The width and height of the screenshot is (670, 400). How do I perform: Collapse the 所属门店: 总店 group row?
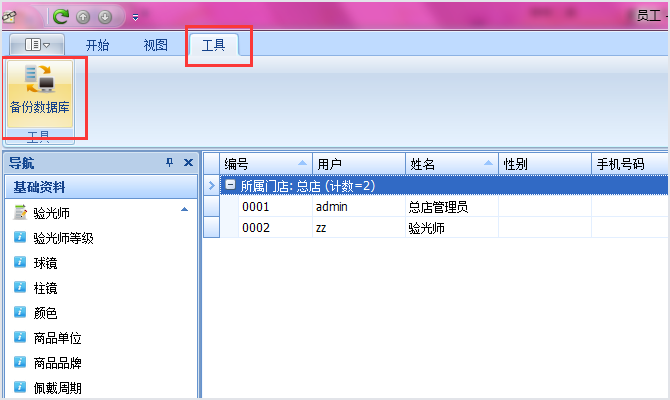pos(230,185)
